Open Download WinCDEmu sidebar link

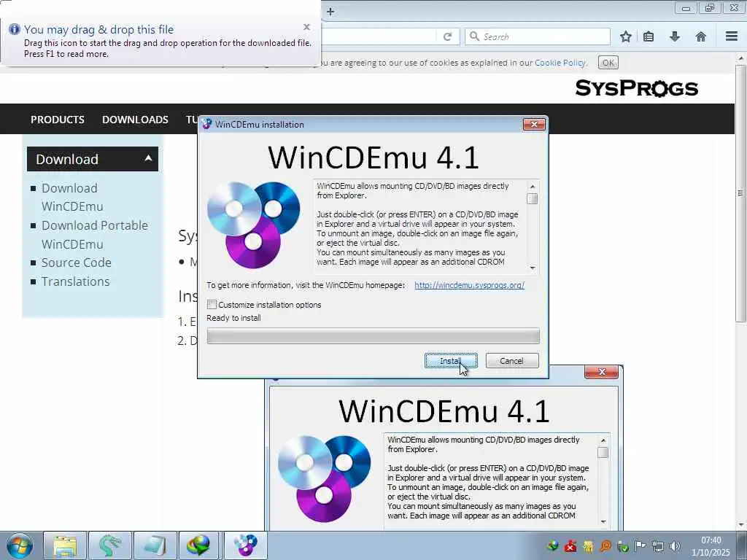(72, 197)
